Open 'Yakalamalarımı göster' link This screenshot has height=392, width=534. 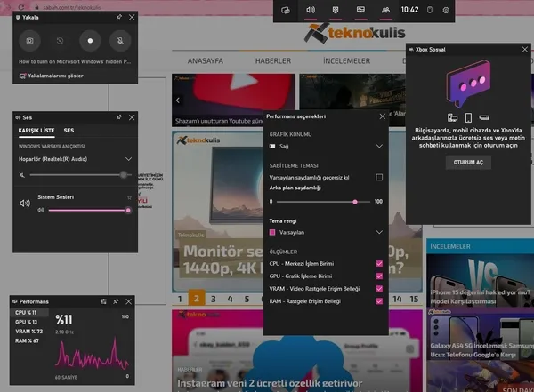[55, 77]
